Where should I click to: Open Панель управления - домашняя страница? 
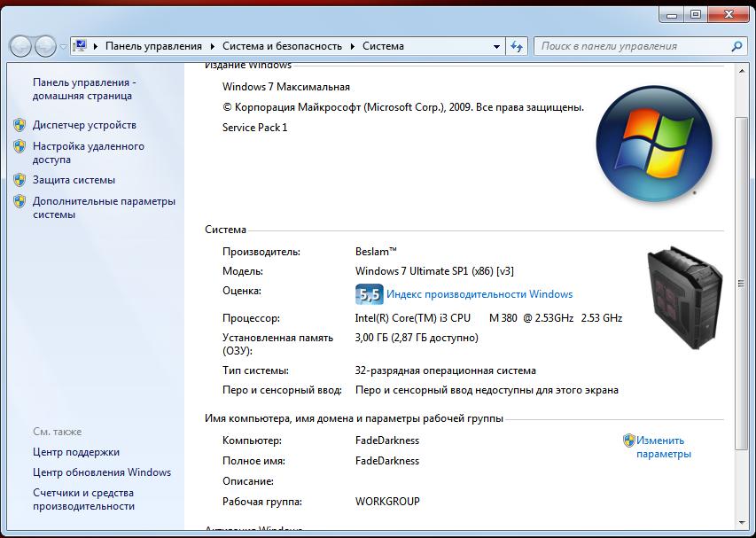pyautogui.click(x=84, y=90)
